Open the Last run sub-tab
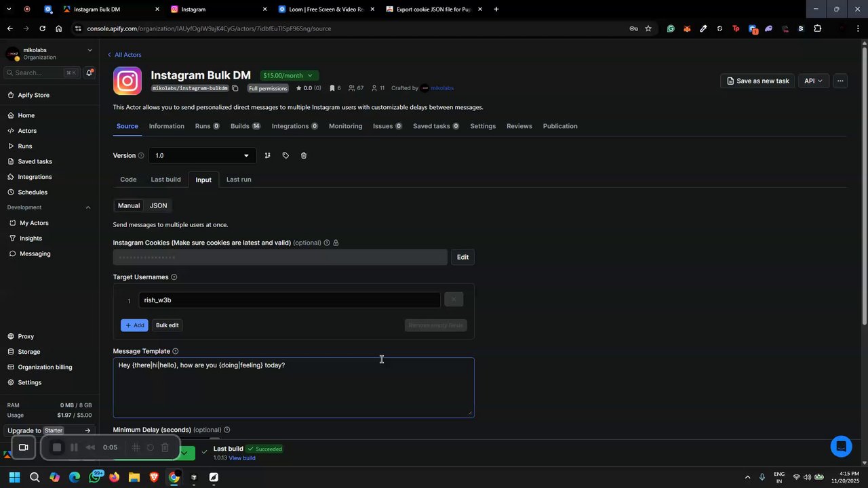 [239, 180]
